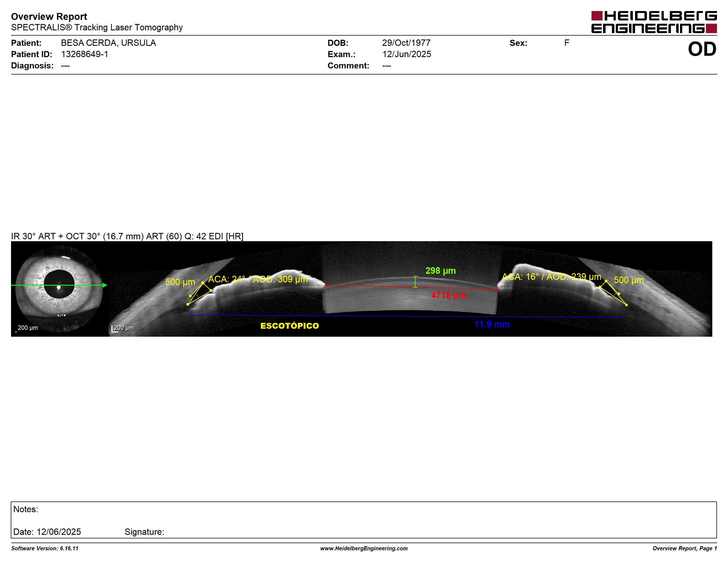Click the left '500 µm' label
The width and height of the screenshot is (728, 563).
(x=180, y=282)
